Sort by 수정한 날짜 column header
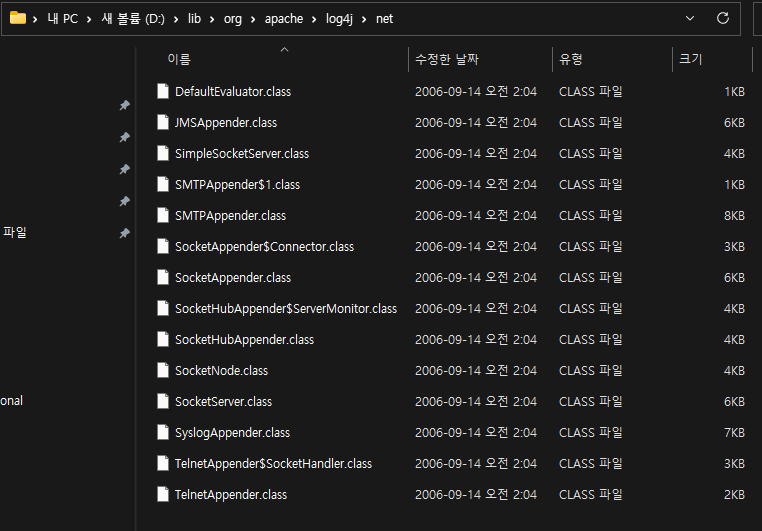The image size is (762, 531). click(447, 59)
